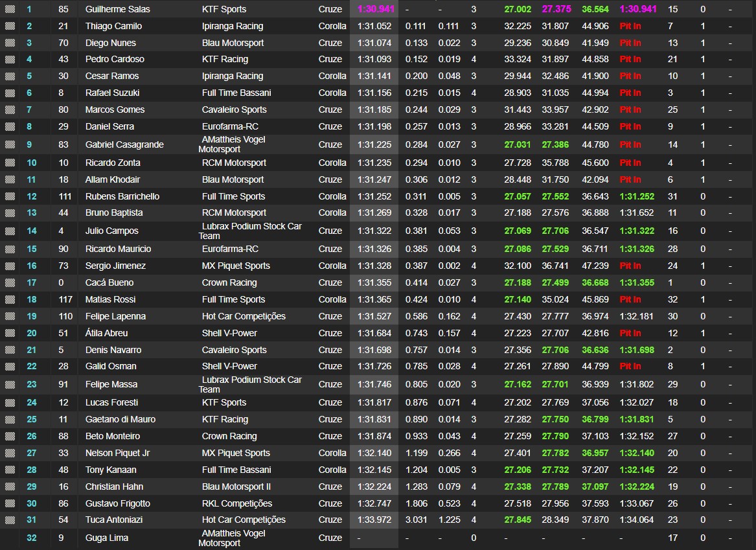
Task: Click the flag icon for Christian Hahn
Action: [x=10, y=487]
